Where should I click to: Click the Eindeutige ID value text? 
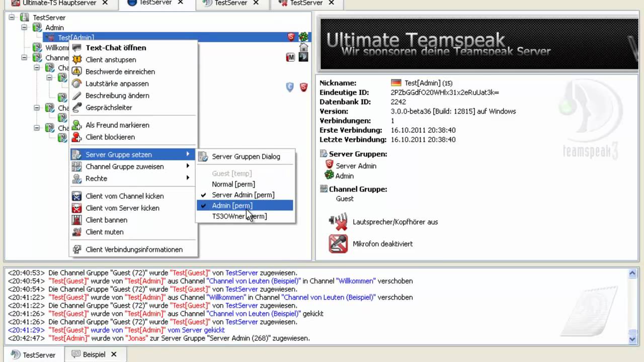(445, 93)
